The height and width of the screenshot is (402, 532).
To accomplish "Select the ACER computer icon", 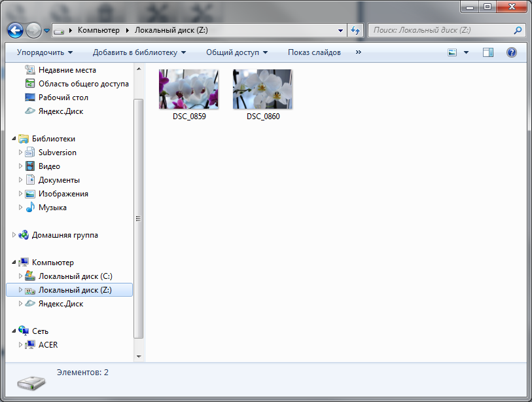I will [x=30, y=344].
